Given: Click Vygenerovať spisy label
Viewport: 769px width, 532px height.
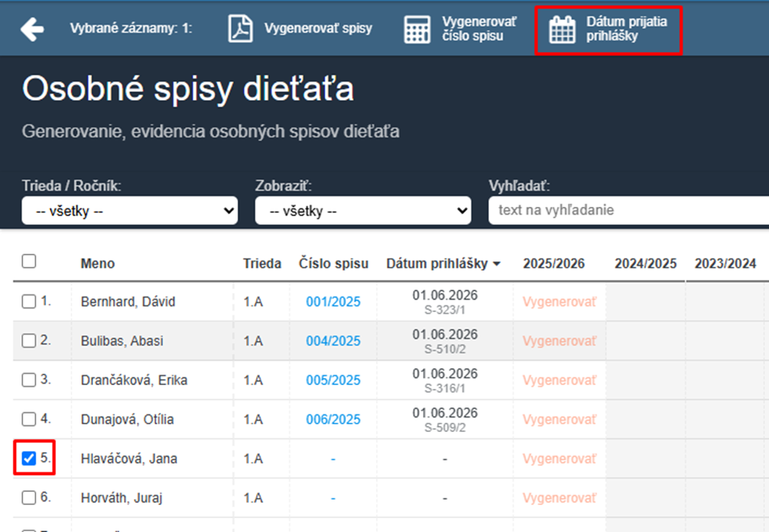Looking at the screenshot, I should [318, 28].
